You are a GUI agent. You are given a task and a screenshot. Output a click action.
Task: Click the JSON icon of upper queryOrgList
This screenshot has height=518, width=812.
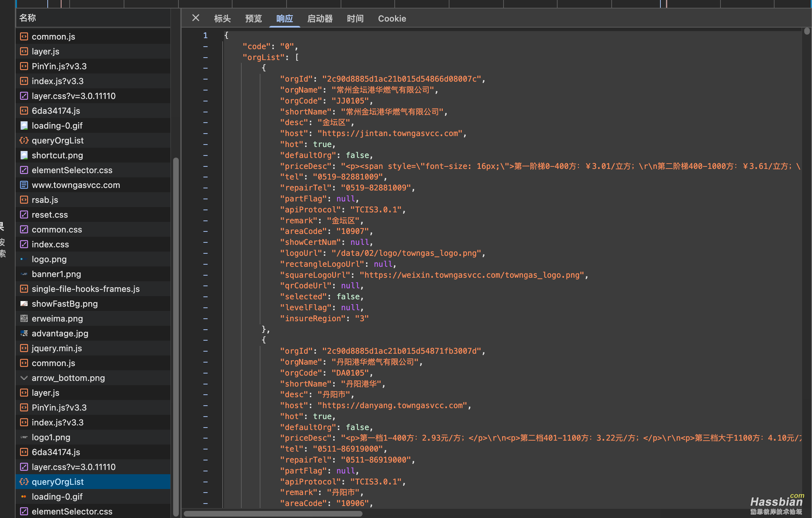(x=24, y=140)
